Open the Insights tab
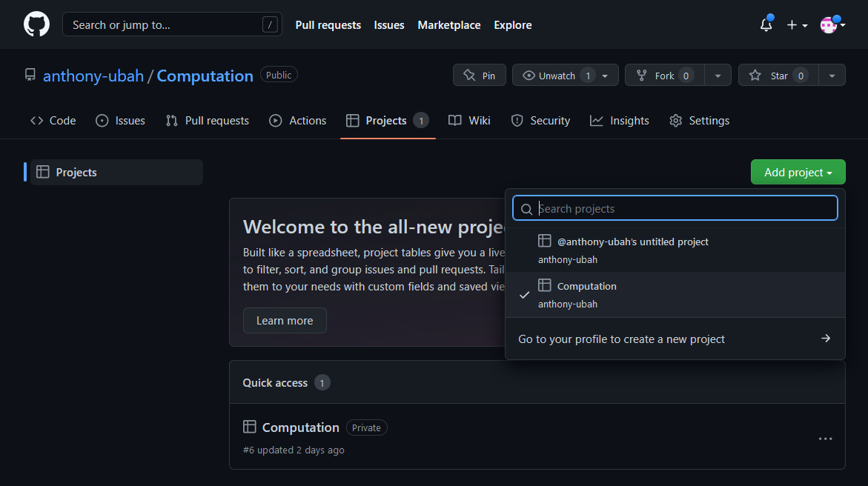This screenshot has width=868, height=486. tap(620, 121)
